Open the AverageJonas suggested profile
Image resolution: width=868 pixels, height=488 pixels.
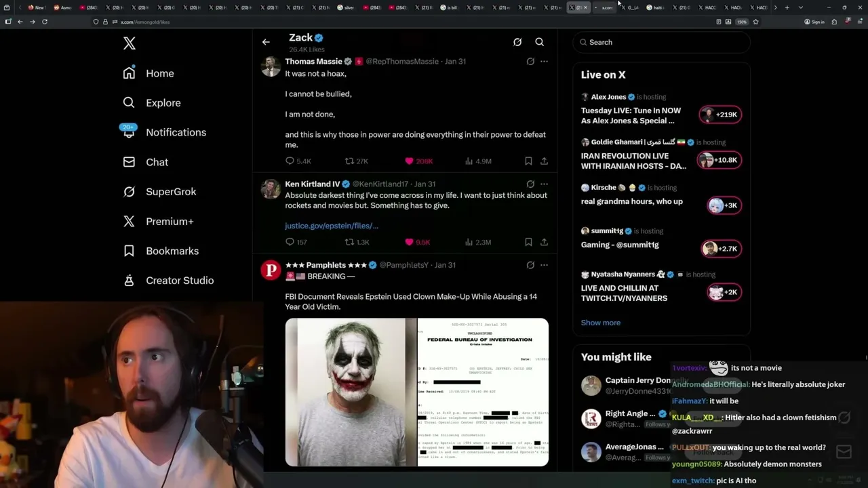[x=625, y=452]
